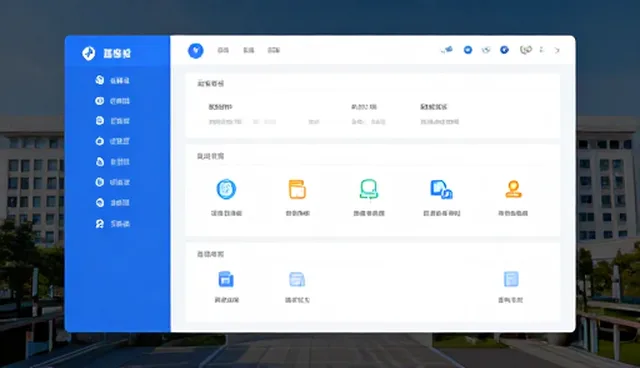Select the third header navigation tab
The height and width of the screenshot is (368, 640).
pos(273,50)
